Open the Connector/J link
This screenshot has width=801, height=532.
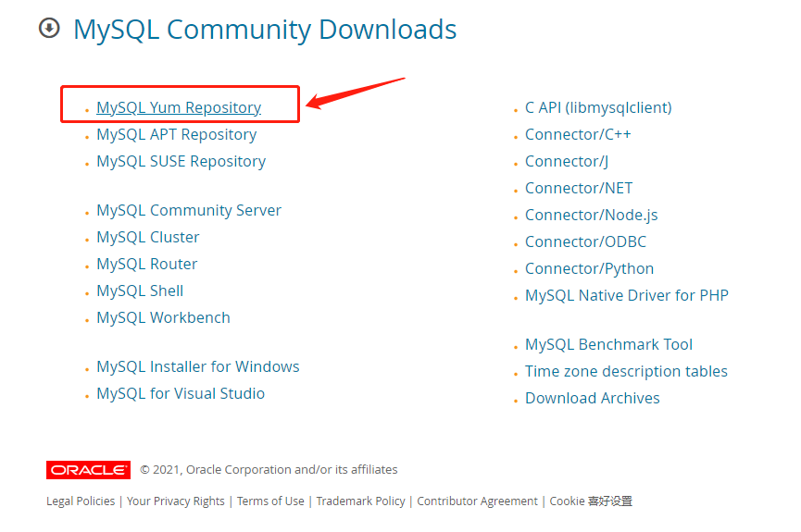567,161
